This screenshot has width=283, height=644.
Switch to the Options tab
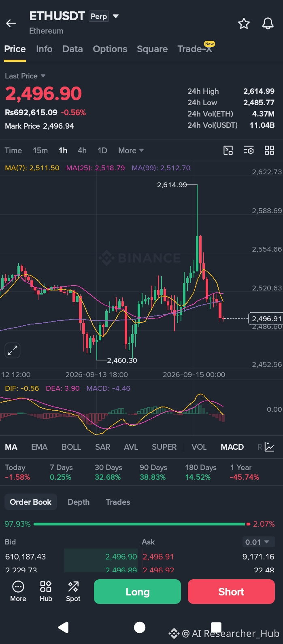[110, 49]
